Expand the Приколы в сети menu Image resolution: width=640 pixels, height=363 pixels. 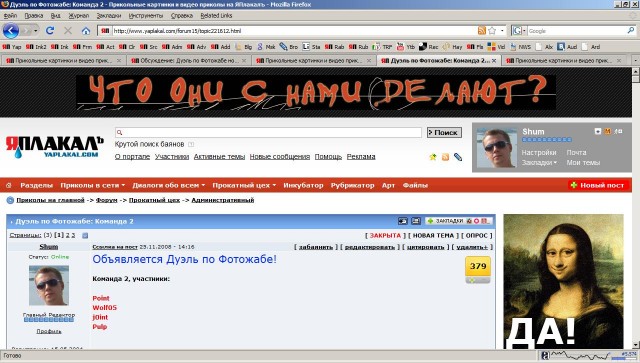(x=93, y=185)
